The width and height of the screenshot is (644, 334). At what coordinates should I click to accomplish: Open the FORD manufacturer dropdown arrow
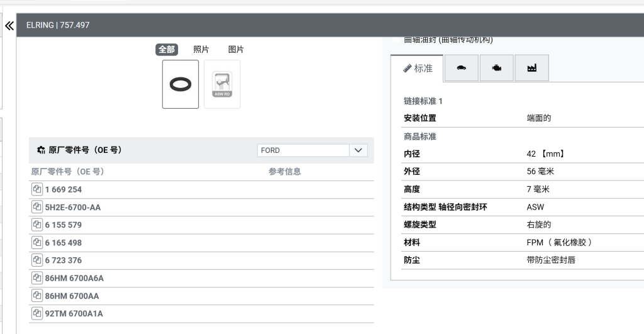pyautogui.click(x=358, y=150)
